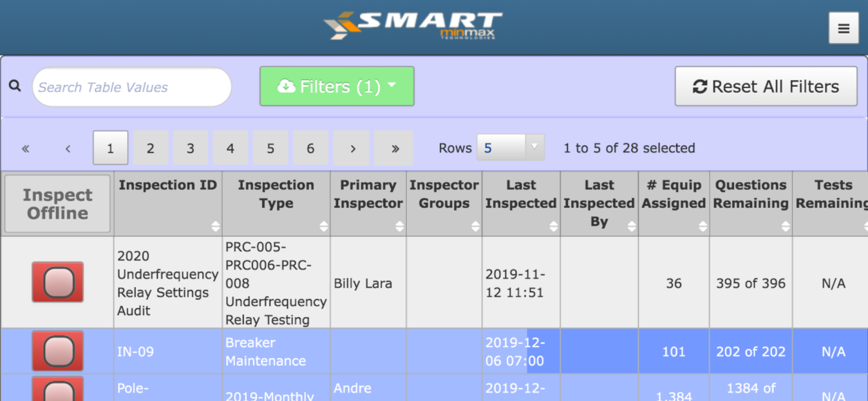Jump to first page
The height and width of the screenshot is (401, 868).
click(26, 148)
